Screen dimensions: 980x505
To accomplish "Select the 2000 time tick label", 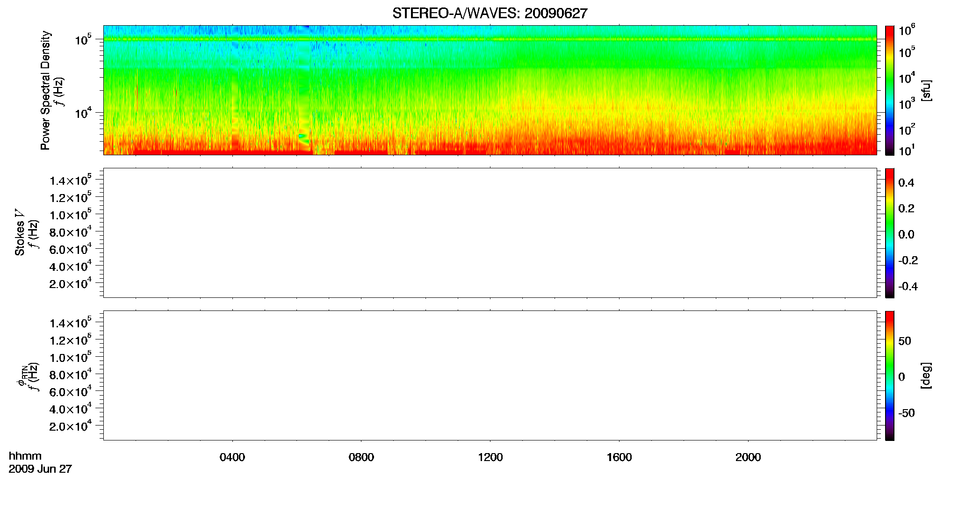I will 748,457.
